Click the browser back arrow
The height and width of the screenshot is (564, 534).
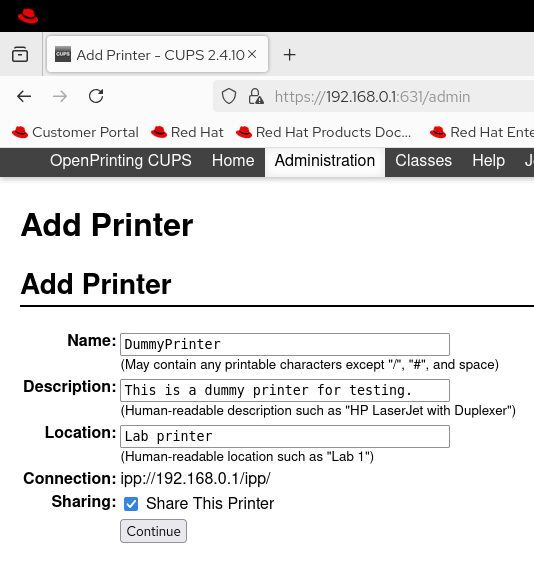[24, 96]
